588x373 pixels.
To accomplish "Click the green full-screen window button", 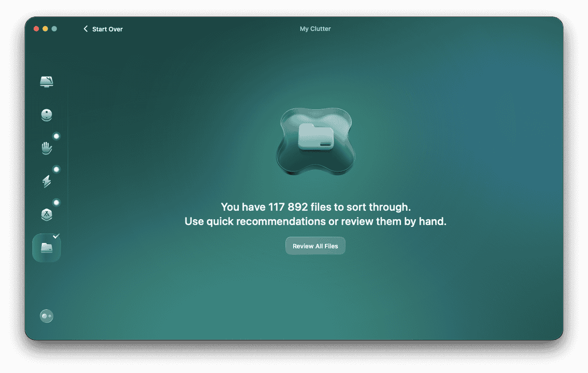I will tap(54, 30).
